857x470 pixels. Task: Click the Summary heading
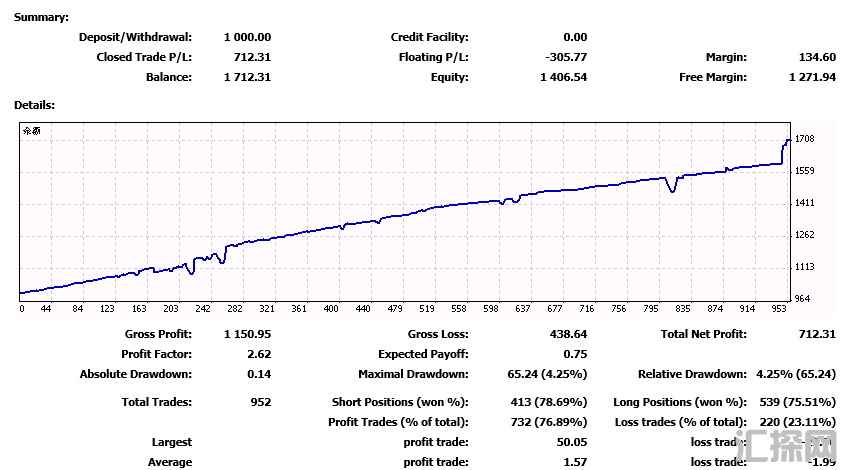click(x=42, y=17)
